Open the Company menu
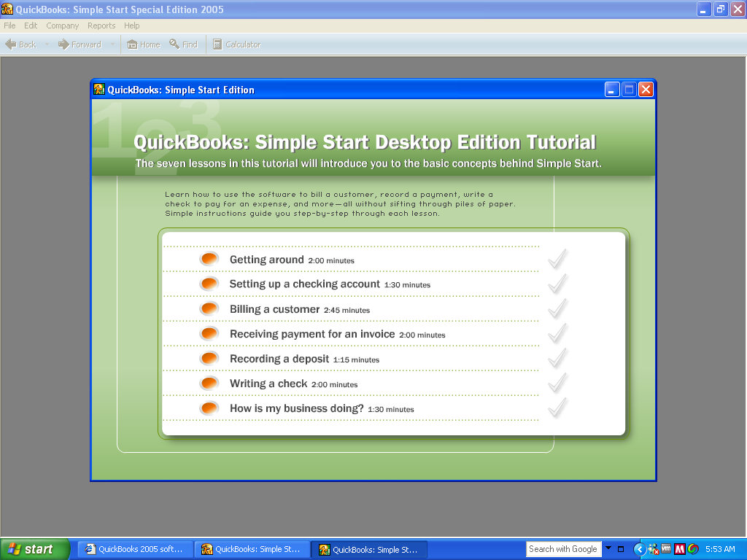747x560 pixels. (62, 26)
